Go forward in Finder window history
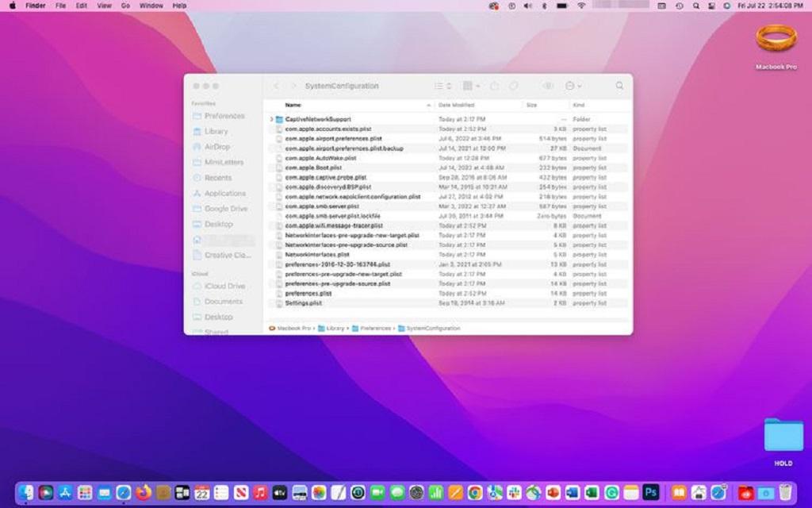 293,86
